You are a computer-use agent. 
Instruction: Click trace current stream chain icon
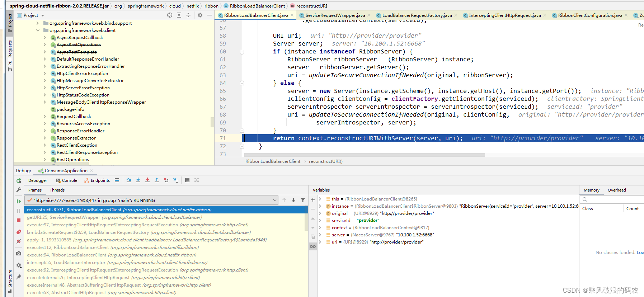197,180
